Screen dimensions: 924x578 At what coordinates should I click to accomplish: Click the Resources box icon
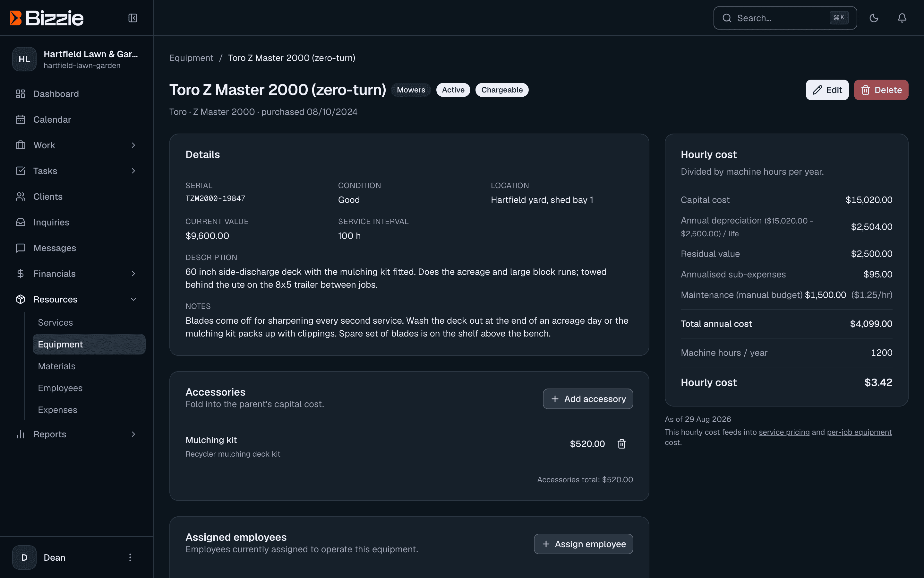(x=21, y=299)
